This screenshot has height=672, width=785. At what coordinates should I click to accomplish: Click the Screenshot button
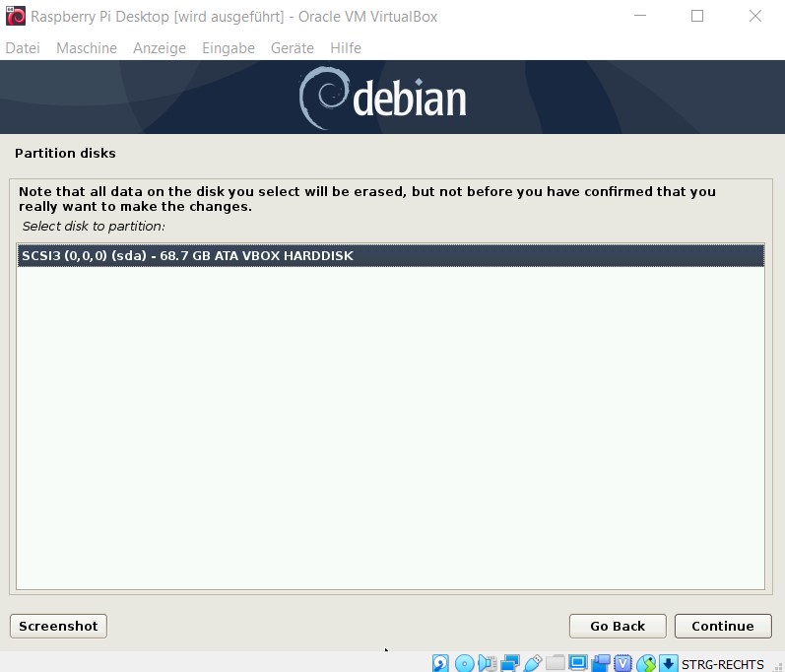tap(58, 626)
